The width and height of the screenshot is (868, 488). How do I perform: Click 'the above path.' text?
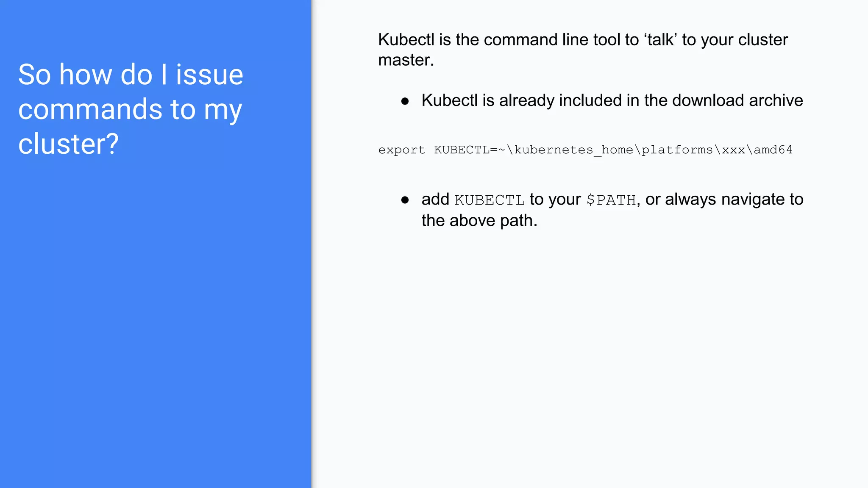(479, 221)
